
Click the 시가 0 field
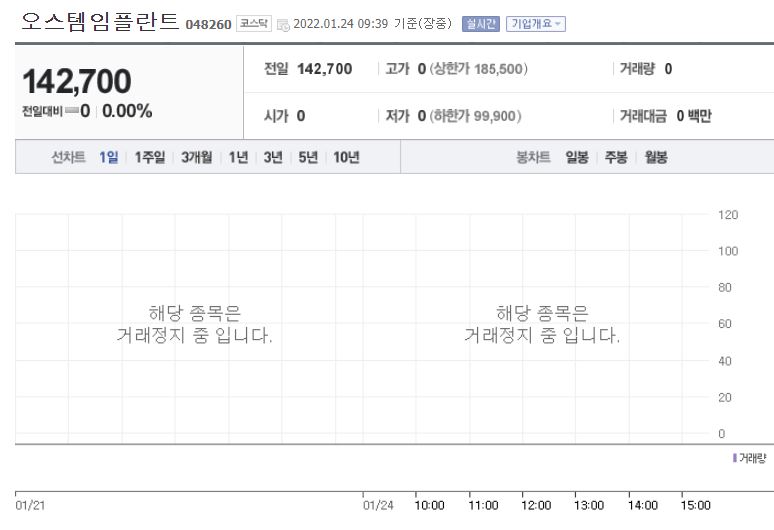pyautogui.click(x=284, y=116)
